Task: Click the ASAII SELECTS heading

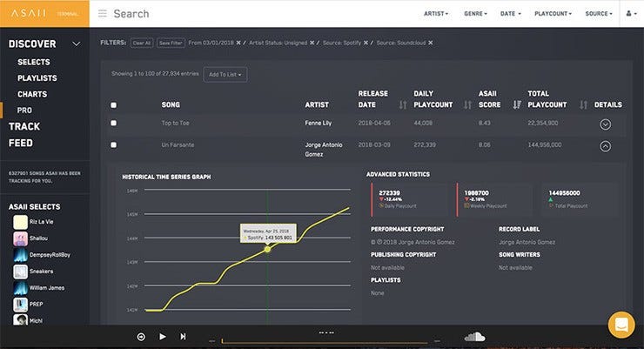Action: (x=35, y=206)
